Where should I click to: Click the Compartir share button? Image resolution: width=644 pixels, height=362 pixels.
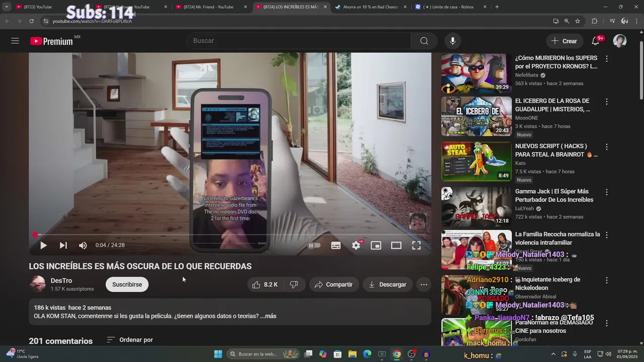tap(334, 285)
